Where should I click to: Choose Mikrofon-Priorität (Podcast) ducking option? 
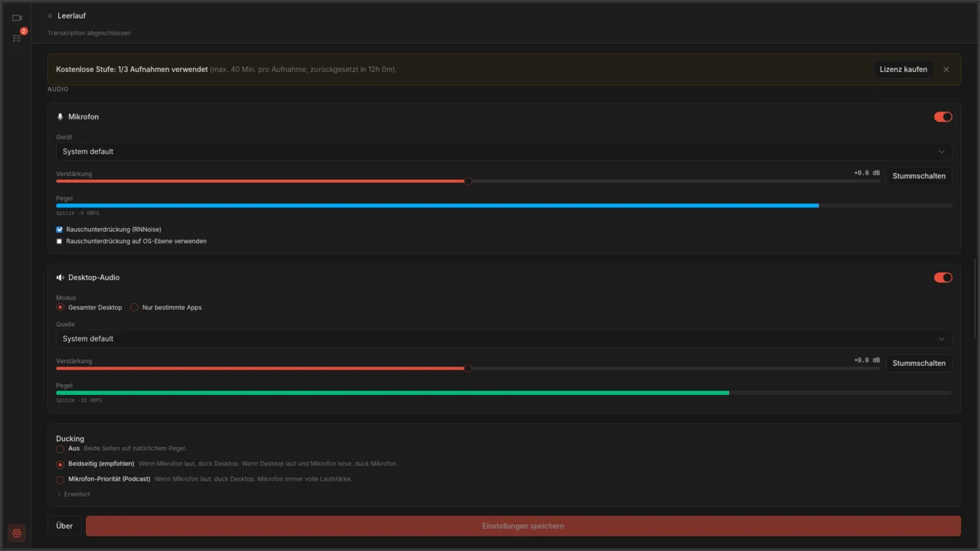[60, 480]
